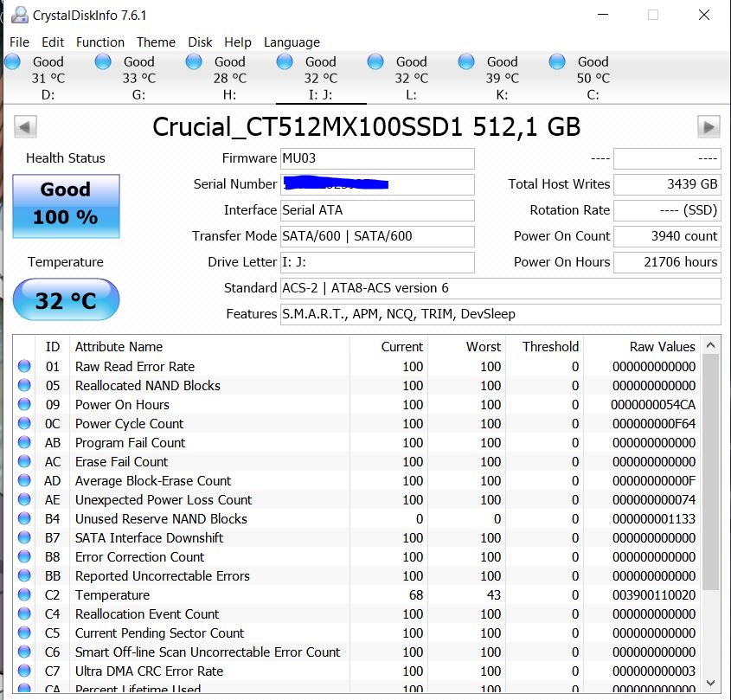This screenshot has width=731, height=700.
Task: Open the Function menu
Action: click(x=100, y=42)
